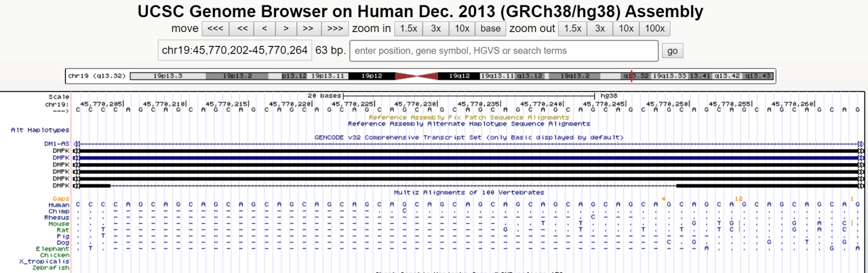
Task: Zoom in 1.5x
Action: coord(408,29)
